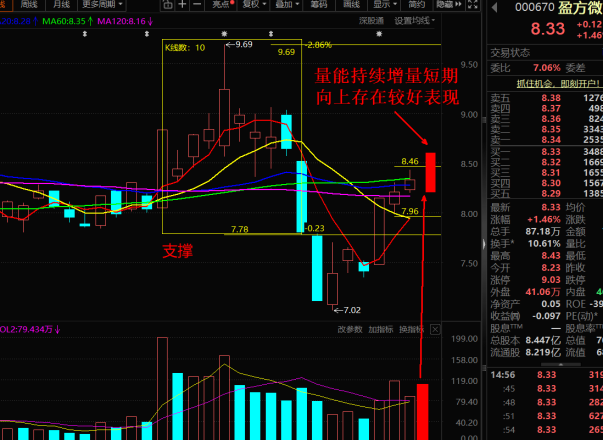Click the MA120:8.16 moving average label
The height and width of the screenshot is (440, 603).
point(125,21)
